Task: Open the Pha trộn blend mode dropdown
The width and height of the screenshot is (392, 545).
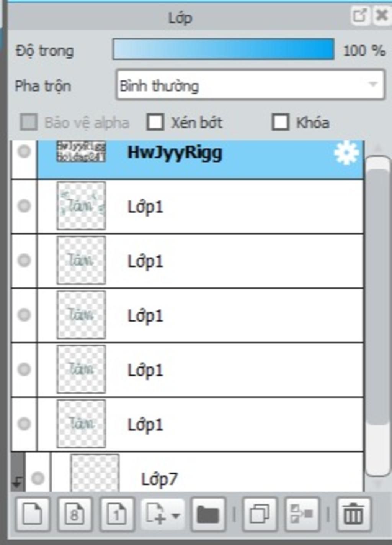Action: point(250,85)
